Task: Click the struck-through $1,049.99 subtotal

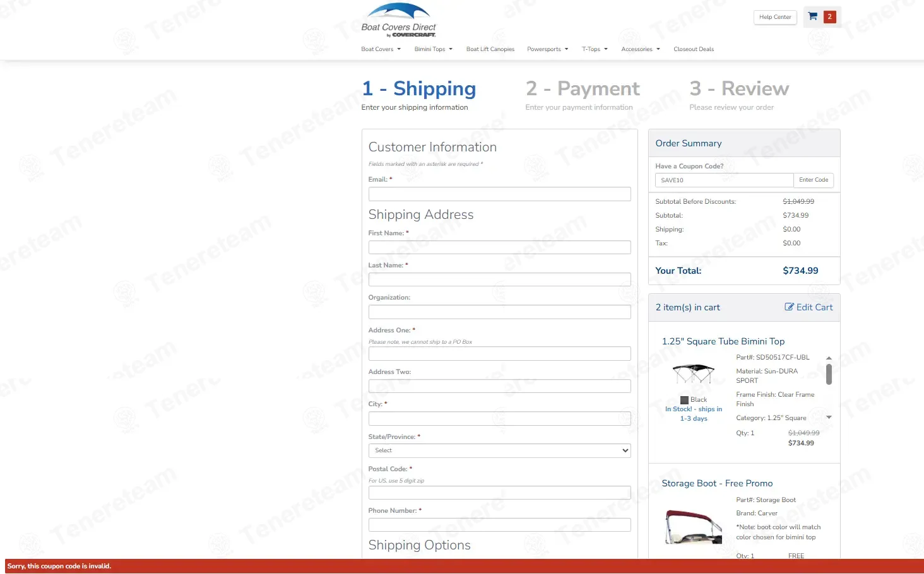Action: pos(798,202)
